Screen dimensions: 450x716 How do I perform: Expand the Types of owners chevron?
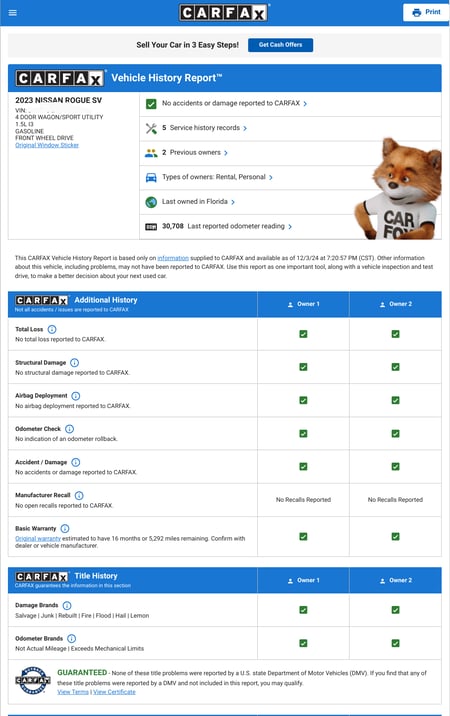[x=270, y=178]
